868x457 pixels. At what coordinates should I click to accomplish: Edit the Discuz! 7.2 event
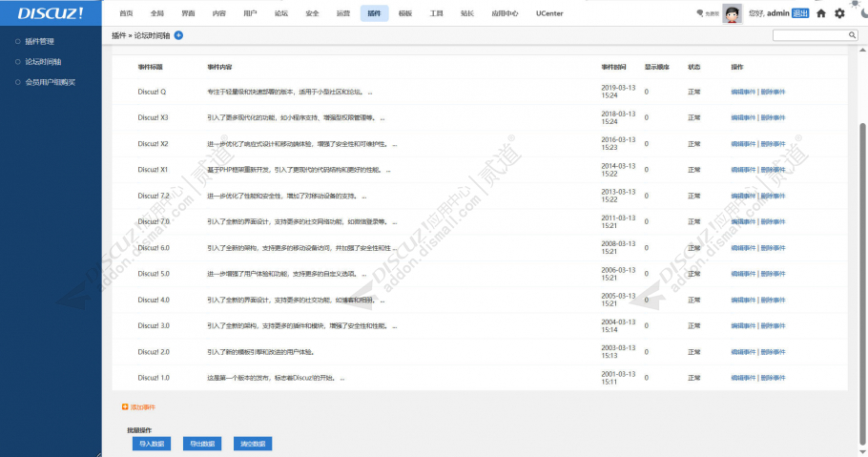[x=743, y=197]
